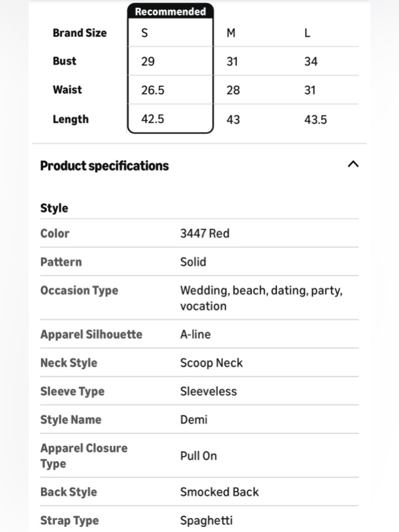Image resolution: width=399 pixels, height=532 pixels.
Task: Collapse the Product specifications section chevron
Action: tap(353, 164)
